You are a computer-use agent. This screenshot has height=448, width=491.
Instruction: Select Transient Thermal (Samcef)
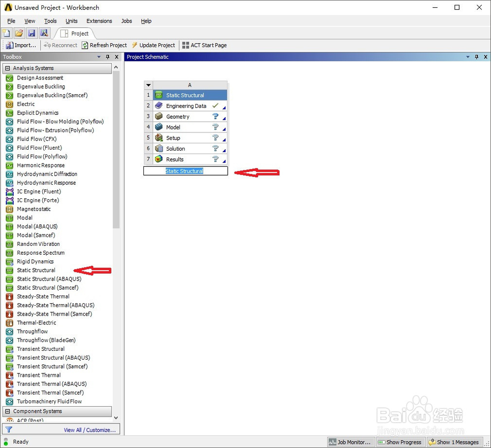50,393
